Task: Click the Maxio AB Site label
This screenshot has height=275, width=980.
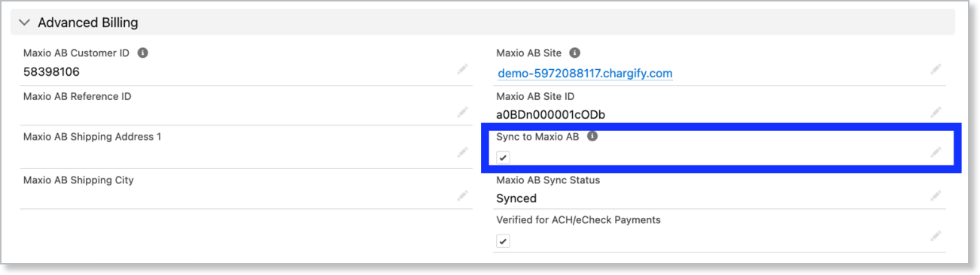Action: tap(529, 53)
